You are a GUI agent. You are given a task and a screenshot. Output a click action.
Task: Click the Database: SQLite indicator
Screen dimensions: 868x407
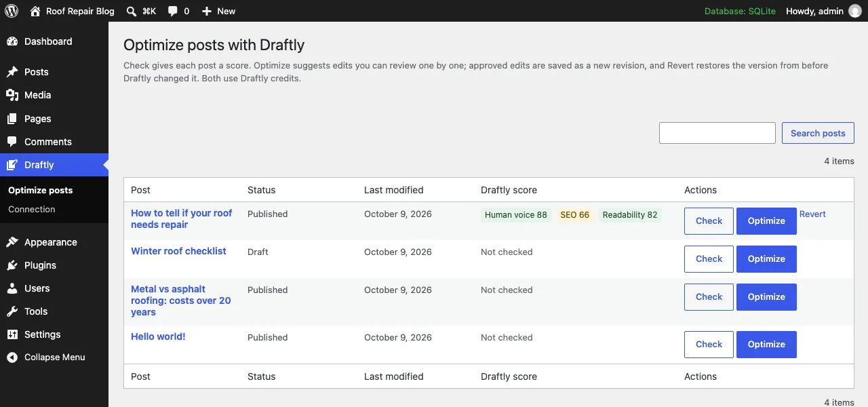pos(739,12)
